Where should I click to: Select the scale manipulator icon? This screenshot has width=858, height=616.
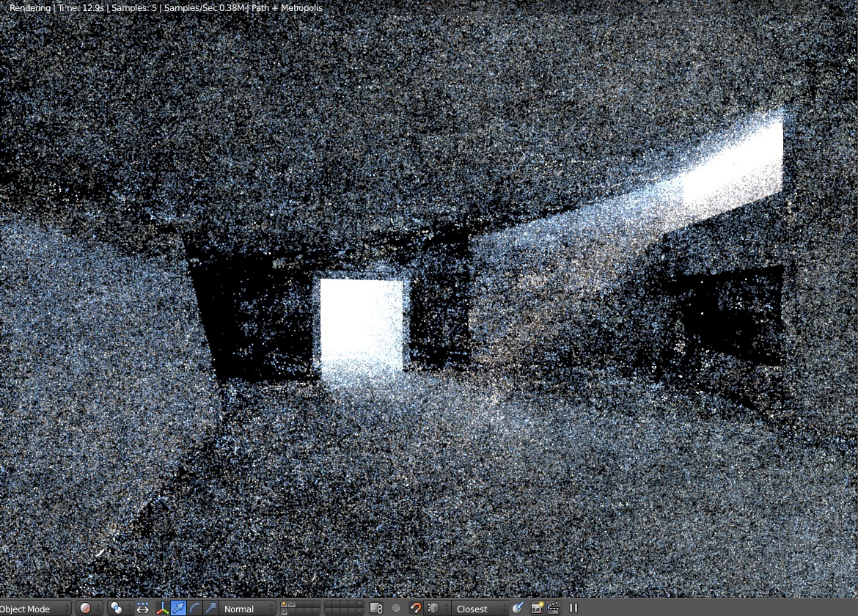pos(210,609)
